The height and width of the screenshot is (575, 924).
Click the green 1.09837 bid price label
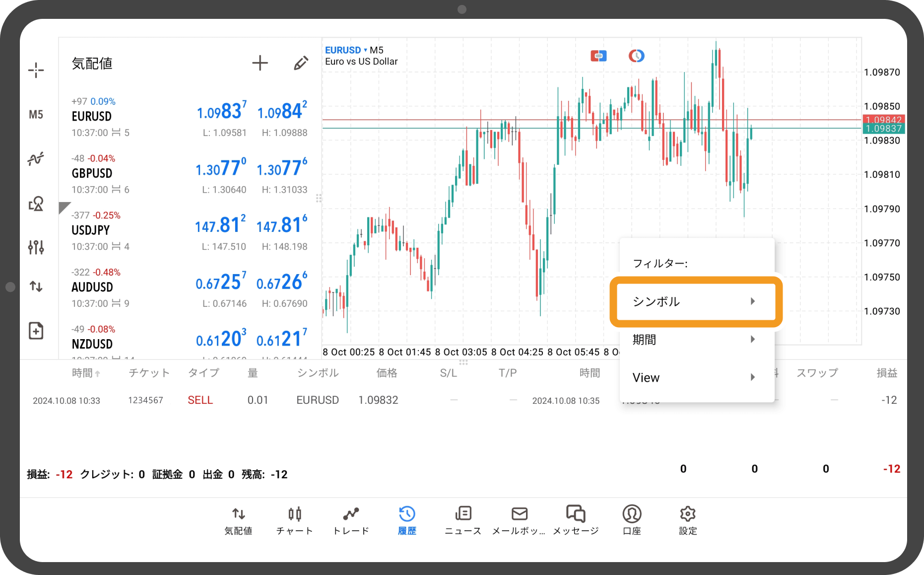[x=884, y=129]
